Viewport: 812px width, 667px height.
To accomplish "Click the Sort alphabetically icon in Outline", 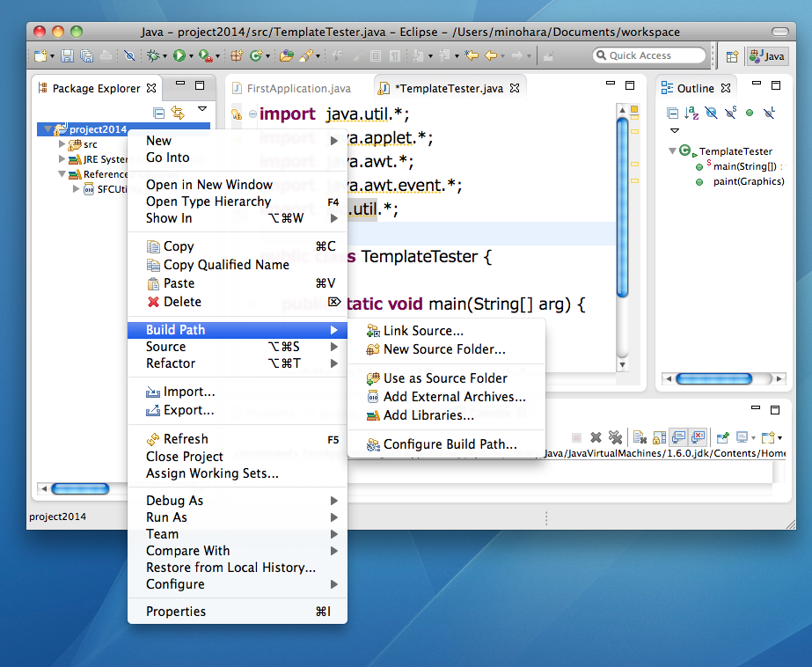I will [691, 113].
